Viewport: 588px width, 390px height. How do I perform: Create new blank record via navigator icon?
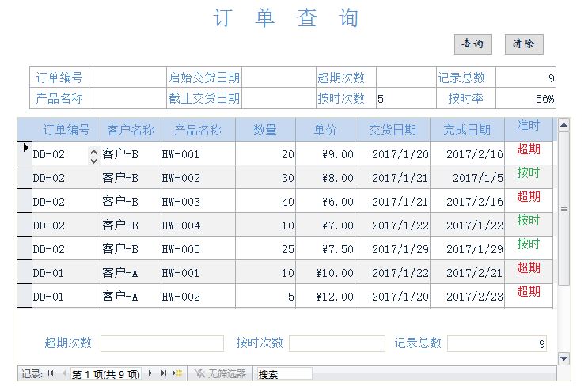coord(178,373)
